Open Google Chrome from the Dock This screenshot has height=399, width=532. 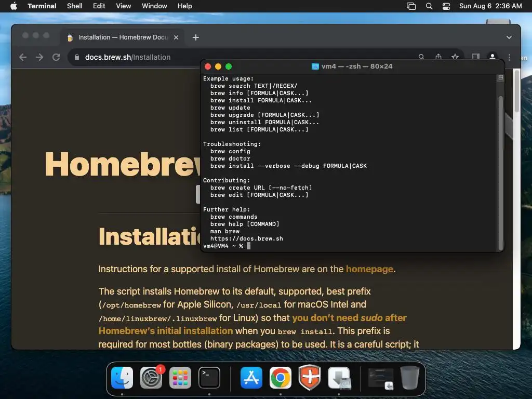(x=280, y=378)
